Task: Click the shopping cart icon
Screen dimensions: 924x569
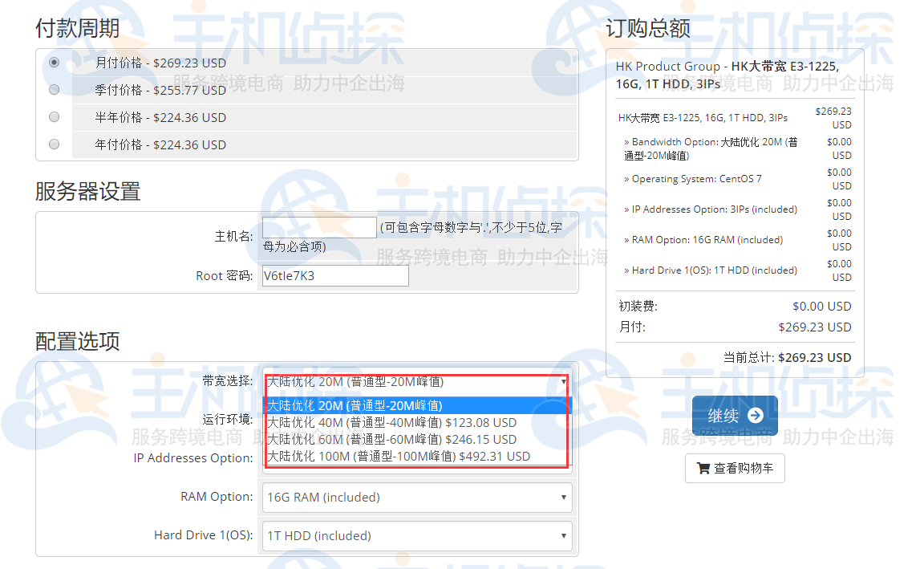Action: click(x=703, y=468)
